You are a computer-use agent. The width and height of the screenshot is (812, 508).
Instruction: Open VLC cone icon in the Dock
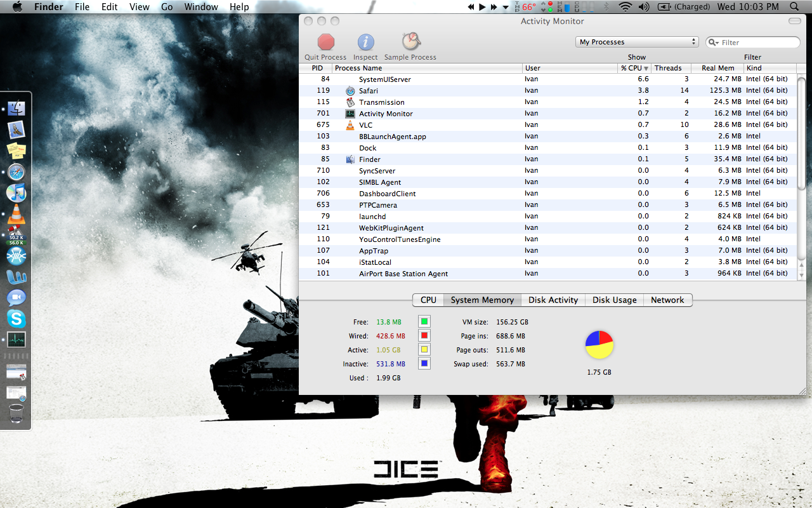coord(16,214)
